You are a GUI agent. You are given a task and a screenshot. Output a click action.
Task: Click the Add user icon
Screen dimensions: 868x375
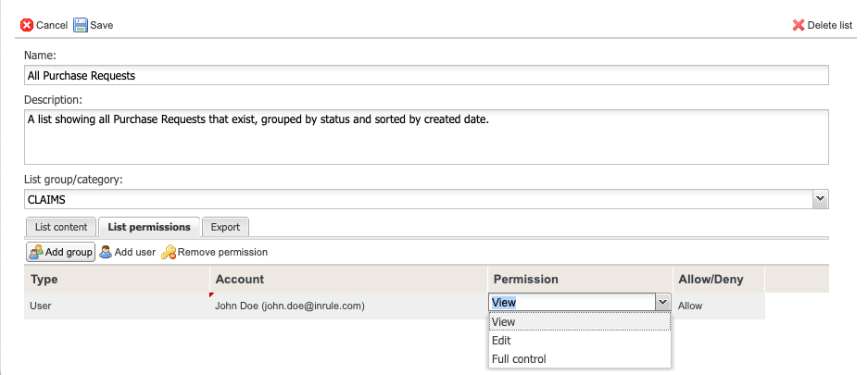107,252
